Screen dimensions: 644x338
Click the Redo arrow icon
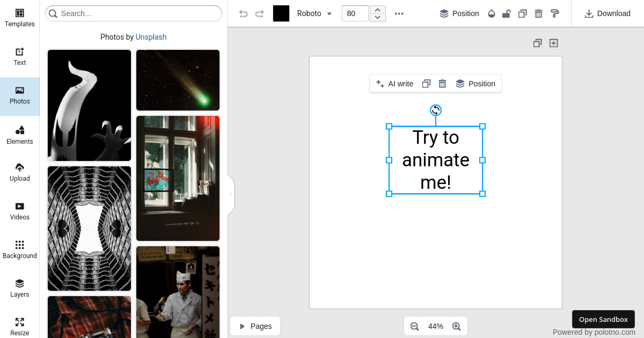(x=260, y=13)
